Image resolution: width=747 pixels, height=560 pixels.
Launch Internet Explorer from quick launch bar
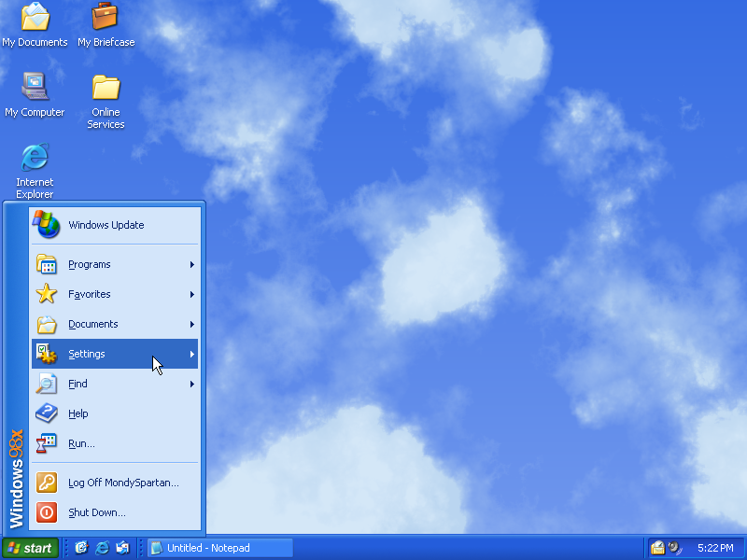coord(102,548)
